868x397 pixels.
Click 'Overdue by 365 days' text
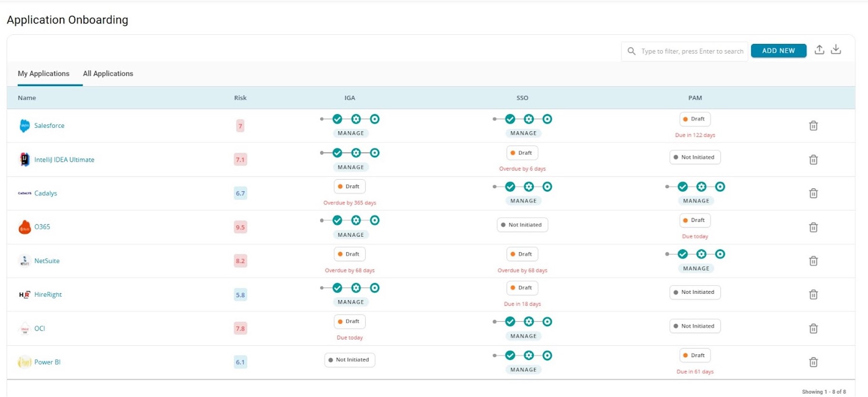350,203
